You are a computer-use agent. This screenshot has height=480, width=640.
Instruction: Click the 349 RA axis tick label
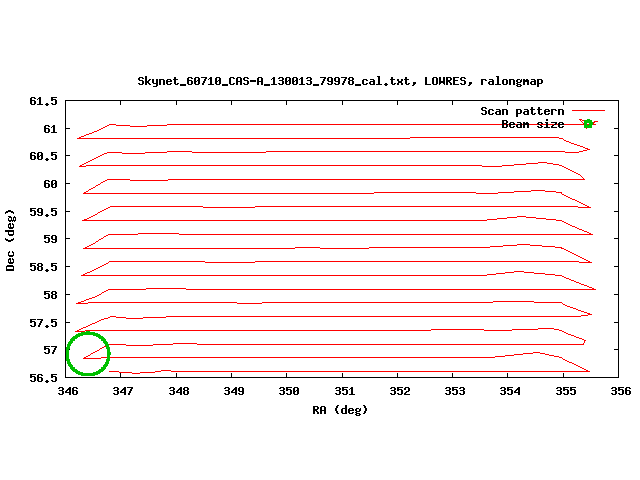[234, 391]
